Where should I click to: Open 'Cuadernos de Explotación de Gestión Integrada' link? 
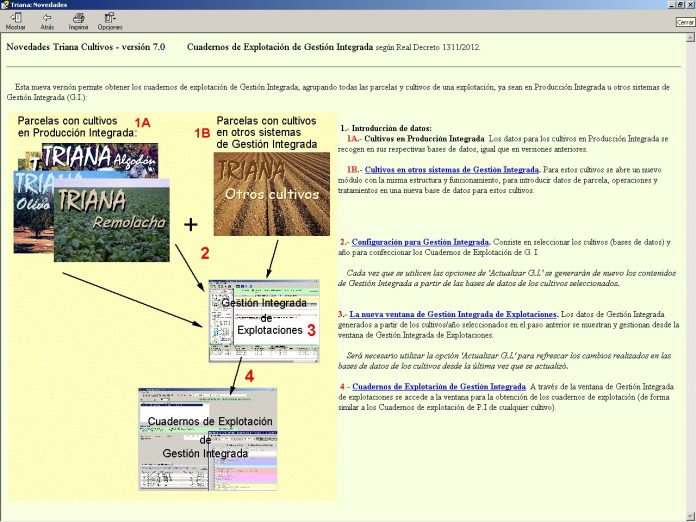tap(438, 386)
